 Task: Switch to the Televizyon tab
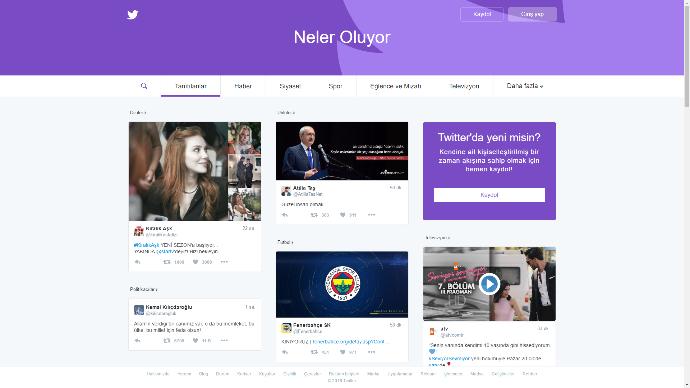pyautogui.click(x=464, y=86)
